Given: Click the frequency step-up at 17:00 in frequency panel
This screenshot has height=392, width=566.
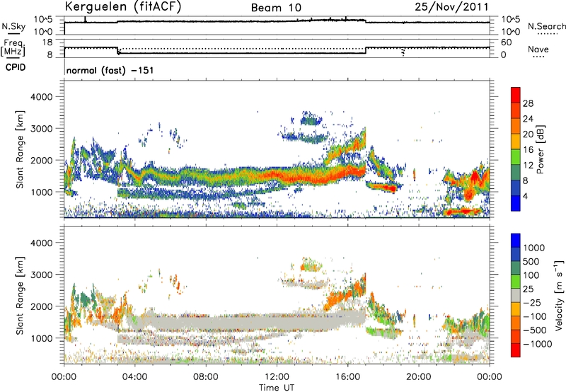Looking at the screenshot, I should (366, 50).
